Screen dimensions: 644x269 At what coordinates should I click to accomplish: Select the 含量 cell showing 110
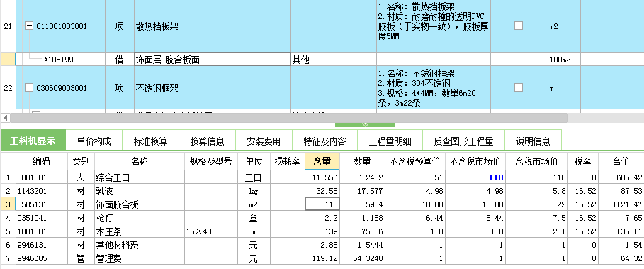click(x=322, y=204)
